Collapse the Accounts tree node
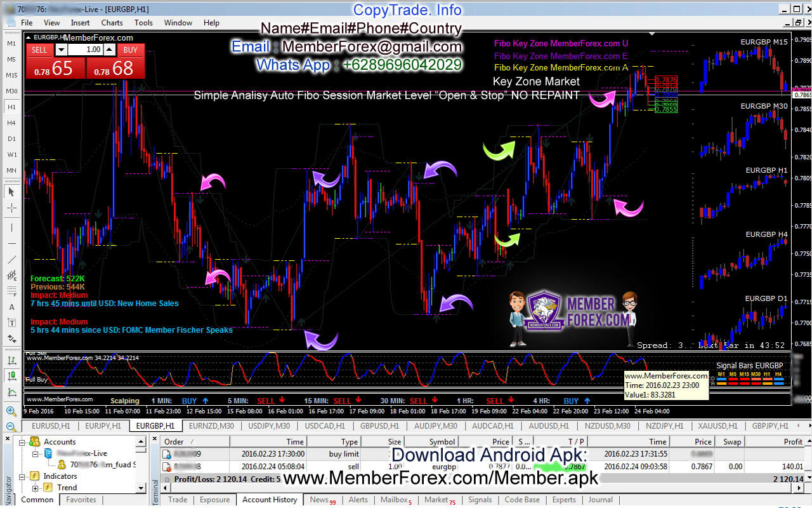This screenshot has height=508, width=812. 23,442
